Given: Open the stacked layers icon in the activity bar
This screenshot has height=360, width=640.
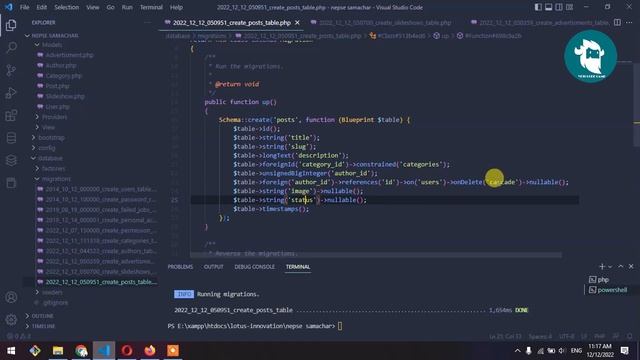Looking at the screenshot, I should (11, 160).
